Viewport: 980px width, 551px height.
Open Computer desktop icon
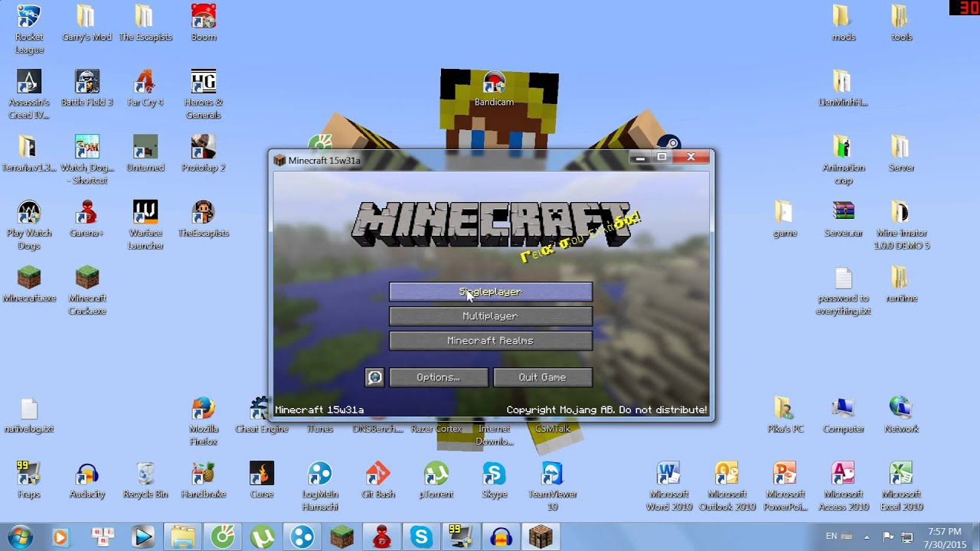843,415
